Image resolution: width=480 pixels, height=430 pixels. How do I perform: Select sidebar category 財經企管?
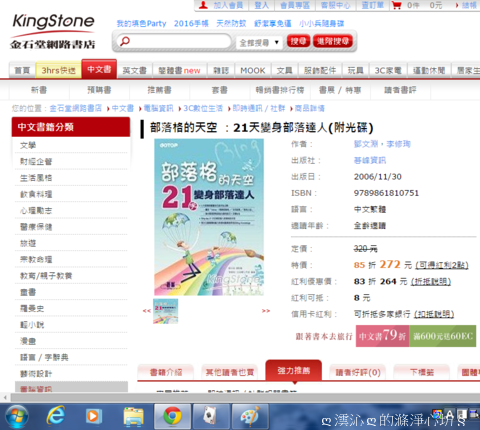[x=36, y=162]
